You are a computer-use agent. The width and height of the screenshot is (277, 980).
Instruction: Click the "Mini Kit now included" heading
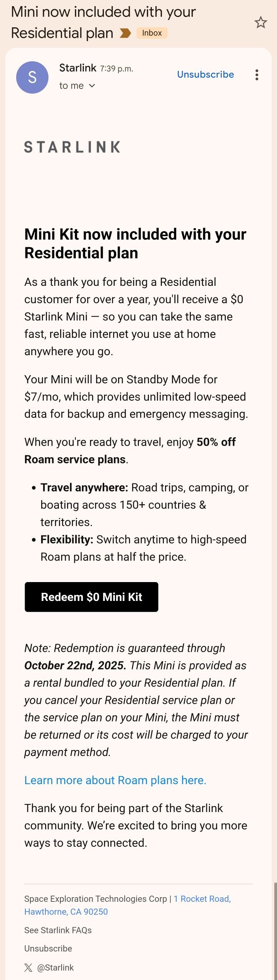(x=135, y=243)
